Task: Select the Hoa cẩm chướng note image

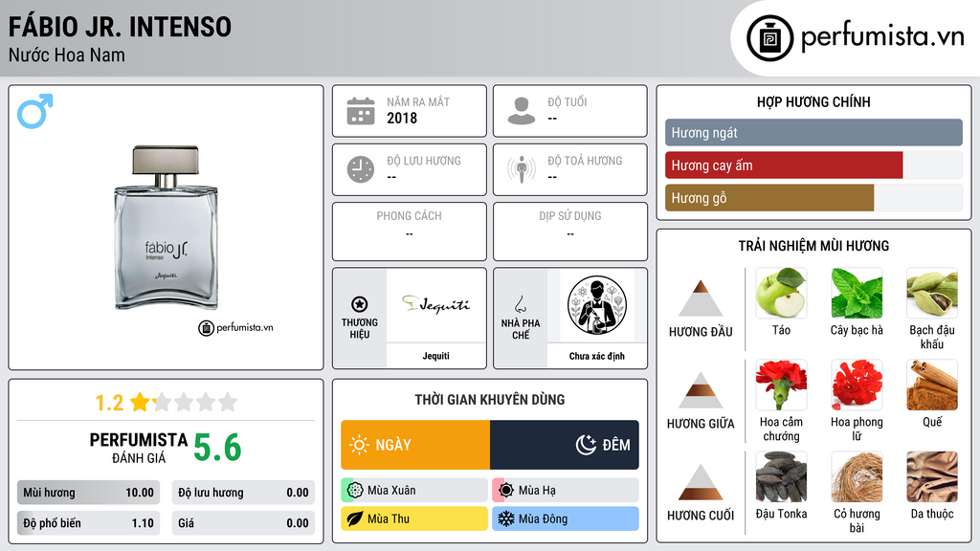Action: click(x=781, y=385)
